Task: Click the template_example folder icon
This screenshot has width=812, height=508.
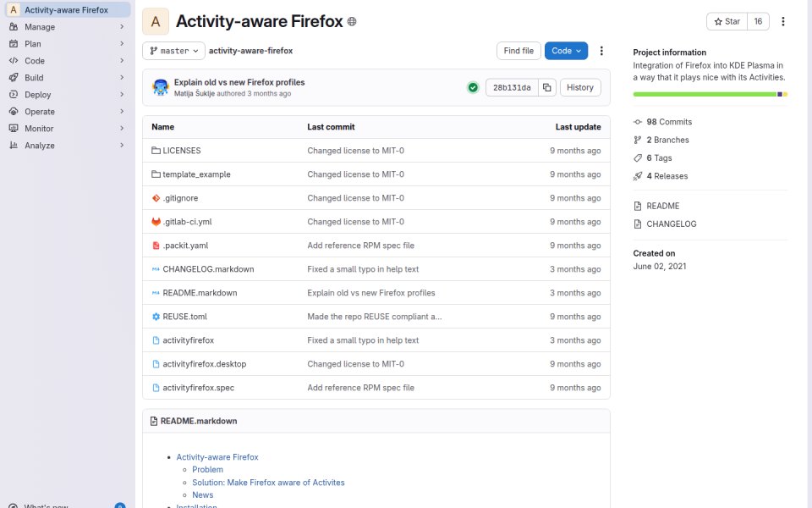Action: click(156, 174)
